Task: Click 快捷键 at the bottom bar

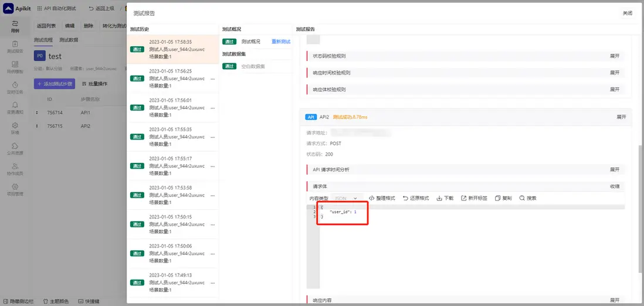Action: pyautogui.click(x=89, y=301)
